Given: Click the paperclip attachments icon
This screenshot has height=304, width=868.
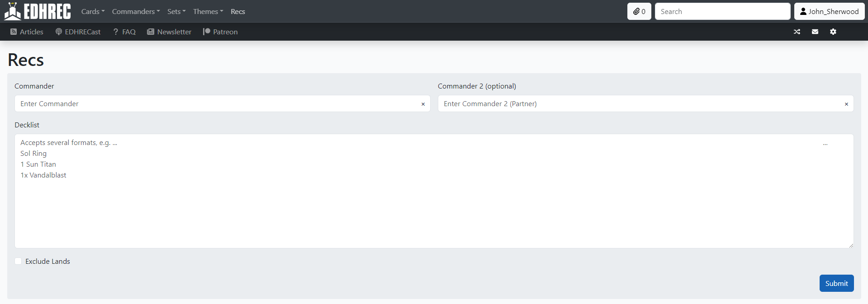Looking at the screenshot, I should coord(639,11).
